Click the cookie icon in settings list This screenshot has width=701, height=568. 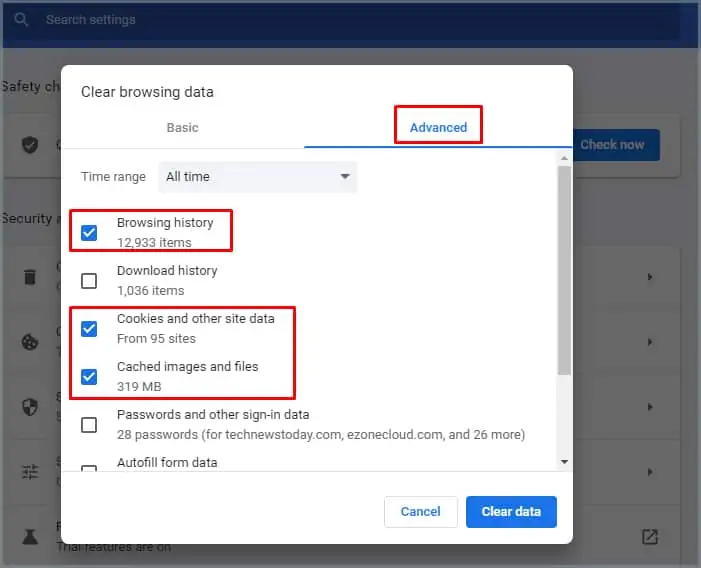[x=30, y=342]
